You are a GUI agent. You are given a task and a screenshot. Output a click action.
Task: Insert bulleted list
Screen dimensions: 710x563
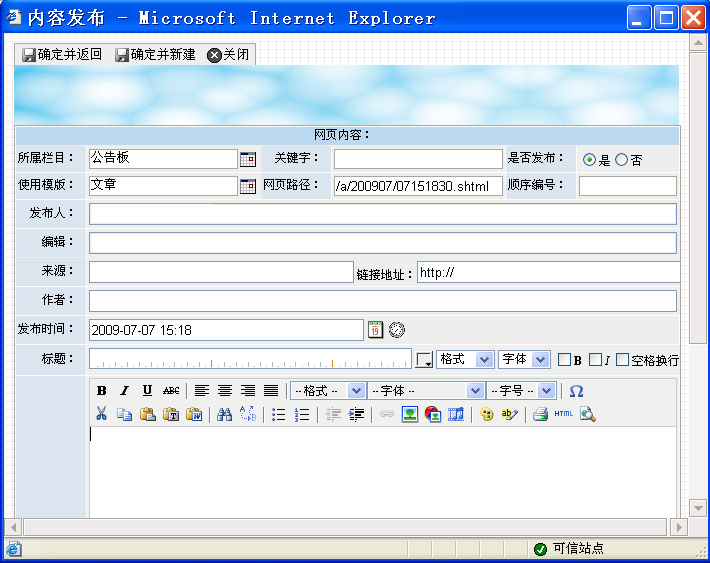click(x=278, y=414)
